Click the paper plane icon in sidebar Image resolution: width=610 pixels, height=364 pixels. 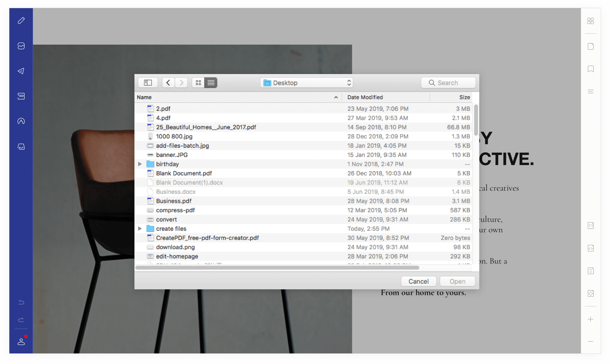(21, 71)
